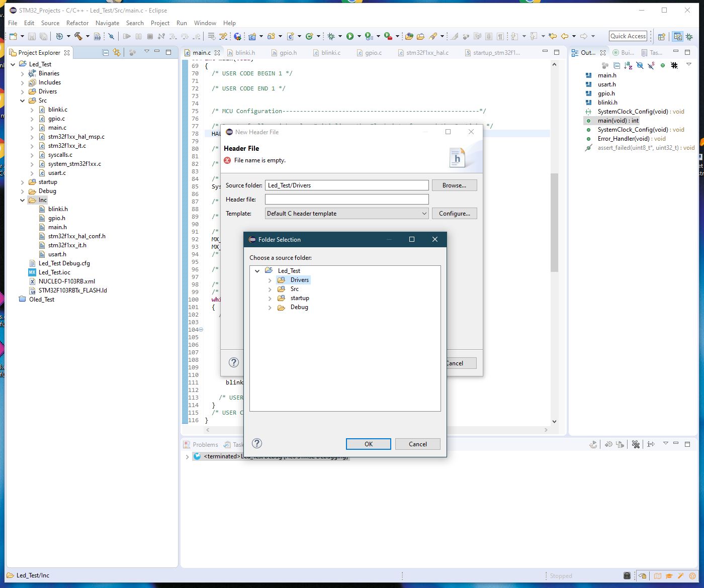Viewport: 704px width, 588px height.
Task: Click the New C source file icon
Action: (290, 36)
